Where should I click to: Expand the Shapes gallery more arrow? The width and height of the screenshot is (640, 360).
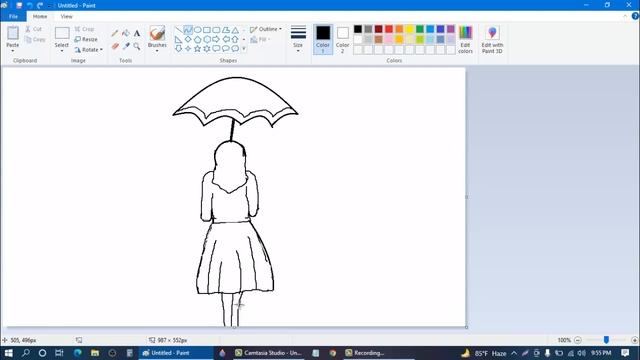pyautogui.click(x=244, y=49)
